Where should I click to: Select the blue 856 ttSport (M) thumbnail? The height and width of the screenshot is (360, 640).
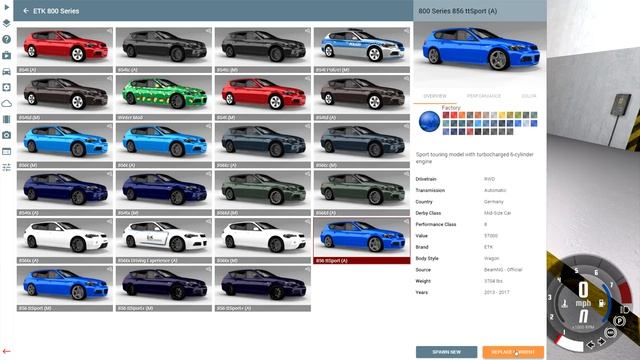tap(65, 289)
